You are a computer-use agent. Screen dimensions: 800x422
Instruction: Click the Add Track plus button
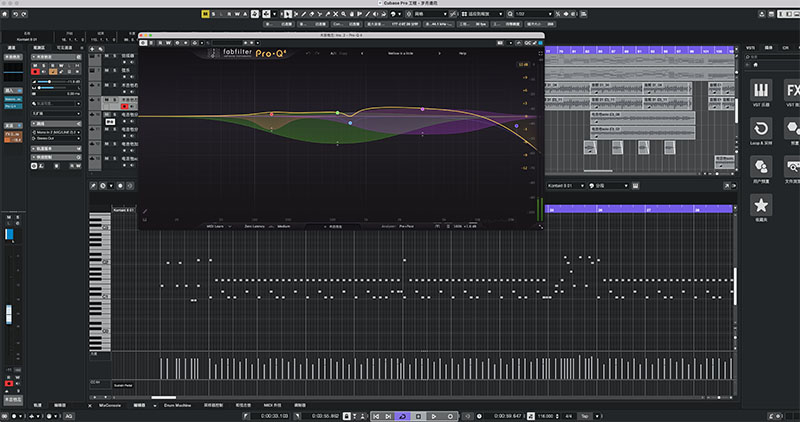coord(92,49)
